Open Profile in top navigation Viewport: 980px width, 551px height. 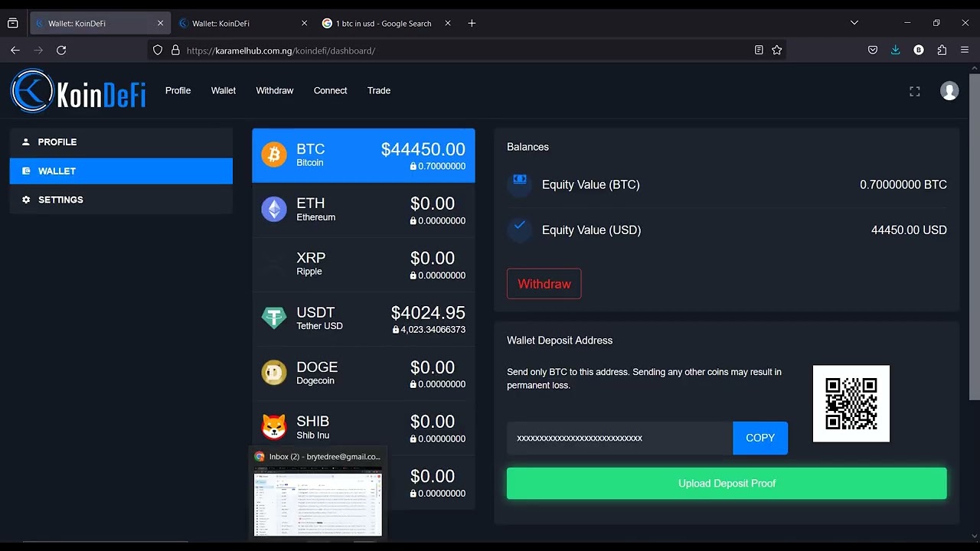pyautogui.click(x=178, y=90)
